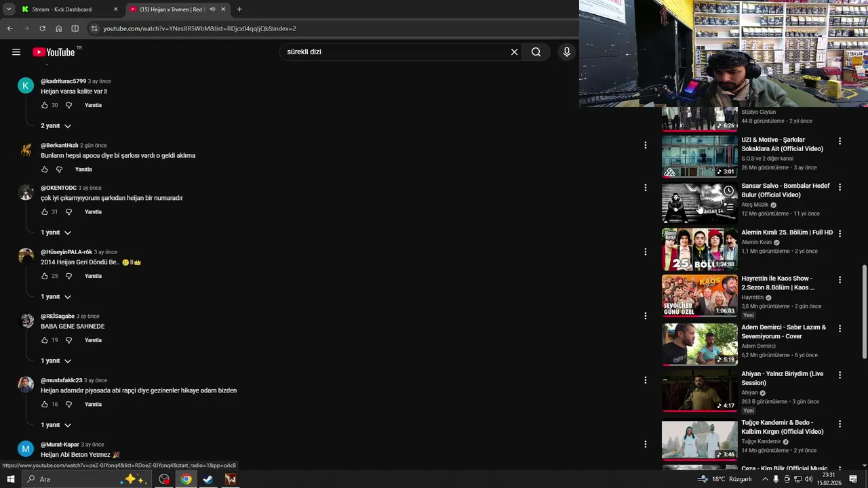The image size is (868, 488).
Task: Dislike the comment by @OKENTODC
Action: pyautogui.click(x=68, y=212)
